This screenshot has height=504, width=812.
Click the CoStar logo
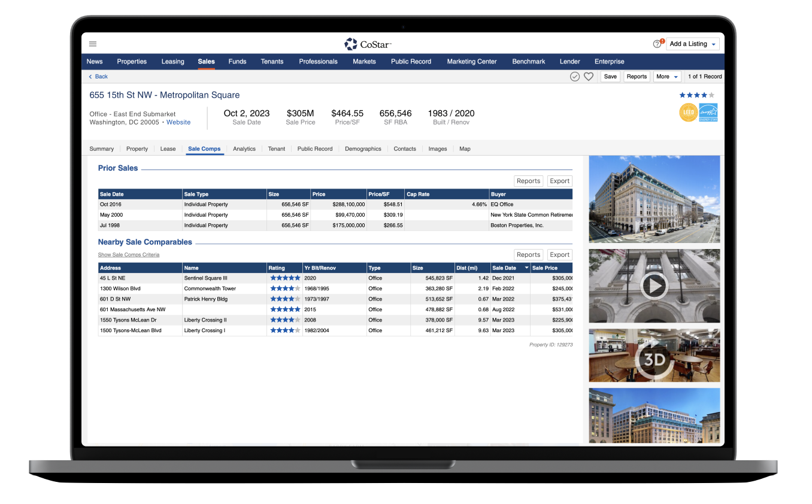coord(368,44)
